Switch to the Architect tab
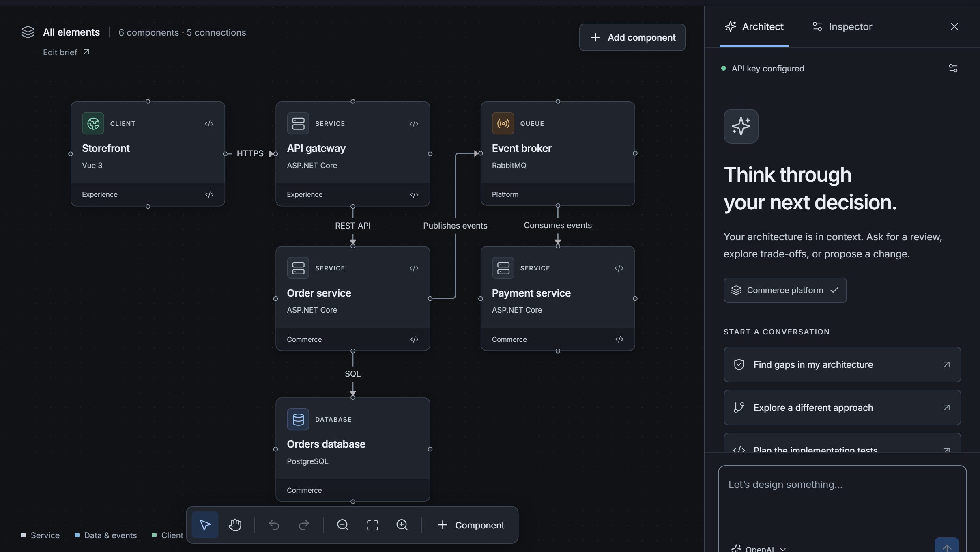Viewport: 980px width, 552px height. (754, 27)
